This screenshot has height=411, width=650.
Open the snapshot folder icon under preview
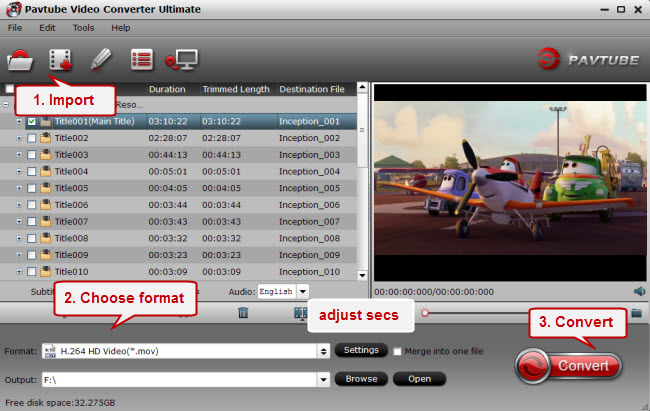click(x=637, y=313)
